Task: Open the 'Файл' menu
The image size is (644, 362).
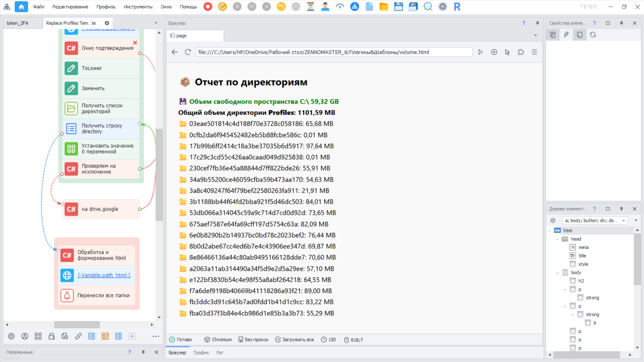Action: click(x=39, y=7)
